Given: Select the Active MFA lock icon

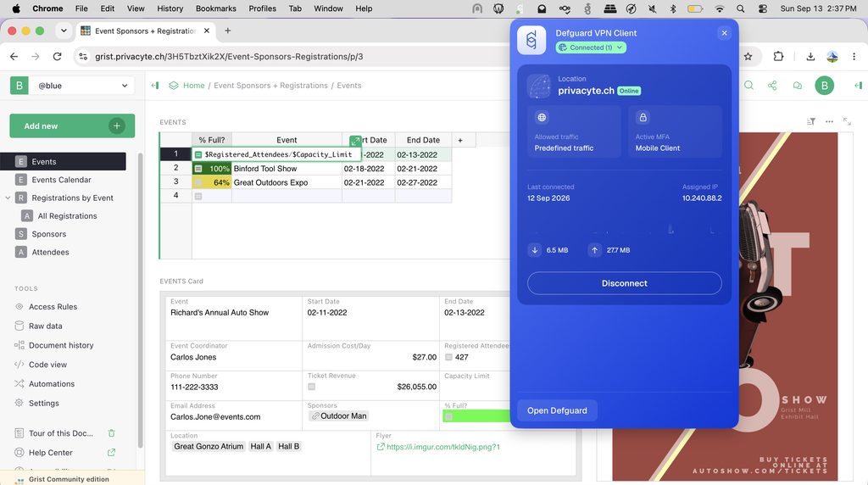Looking at the screenshot, I should pyautogui.click(x=643, y=117).
